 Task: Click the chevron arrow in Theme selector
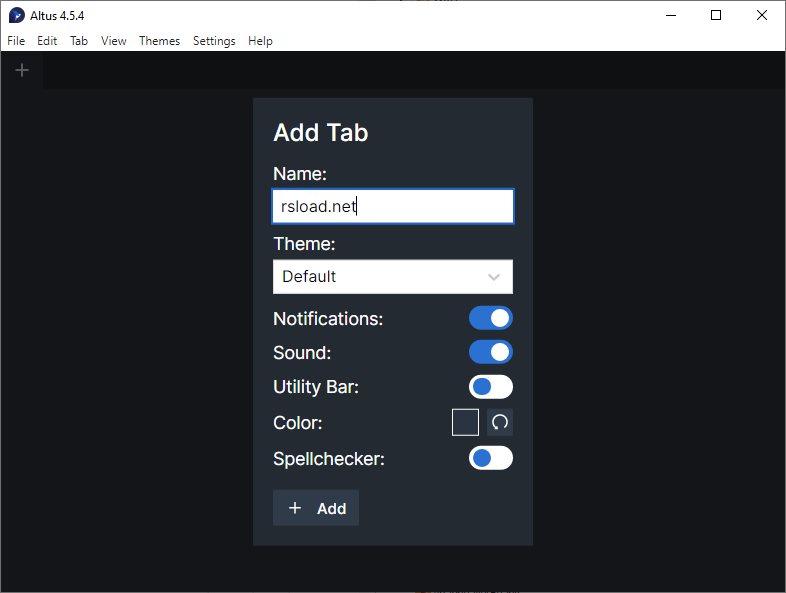(x=494, y=277)
